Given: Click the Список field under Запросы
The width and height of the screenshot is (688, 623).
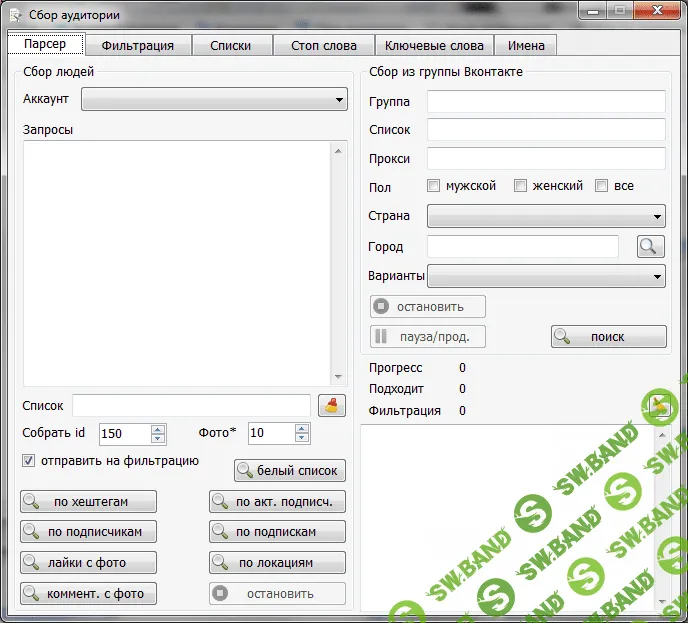Looking at the screenshot, I should point(192,405).
